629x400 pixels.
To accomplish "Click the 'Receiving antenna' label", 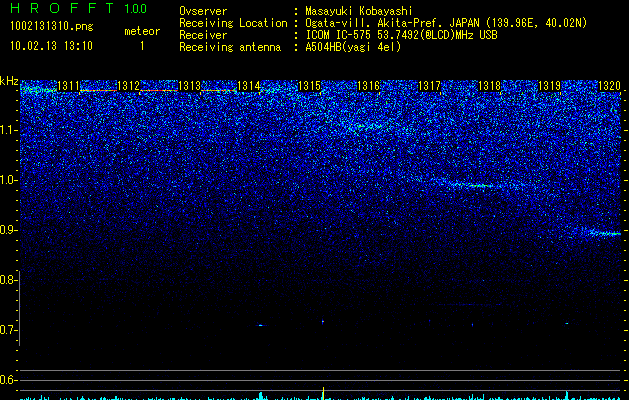I will (230, 47).
